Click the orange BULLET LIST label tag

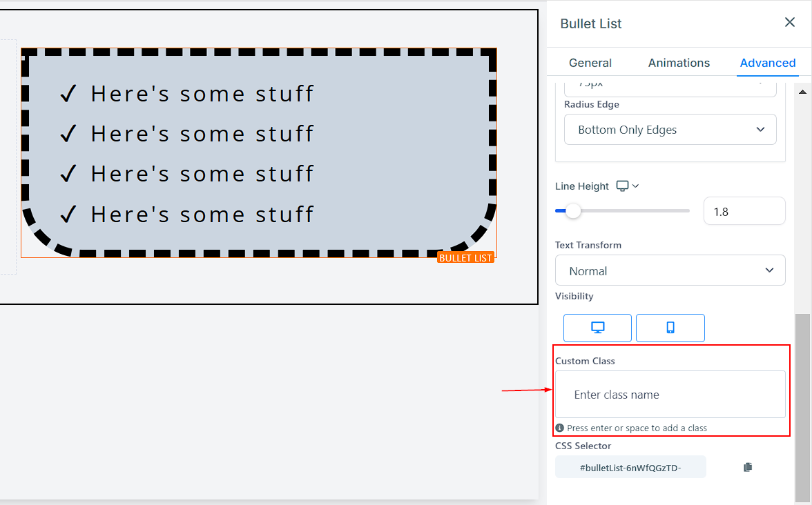coord(465,257)
